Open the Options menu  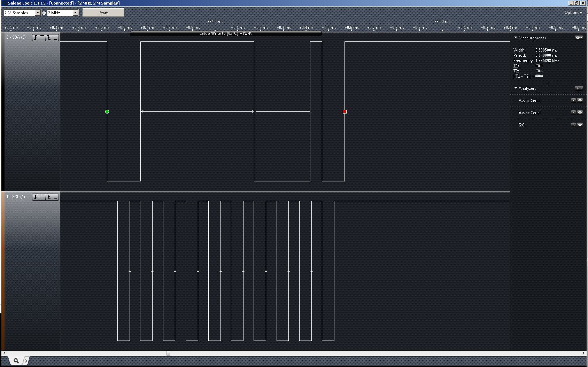pyautogui.click(x=573, y=13)
